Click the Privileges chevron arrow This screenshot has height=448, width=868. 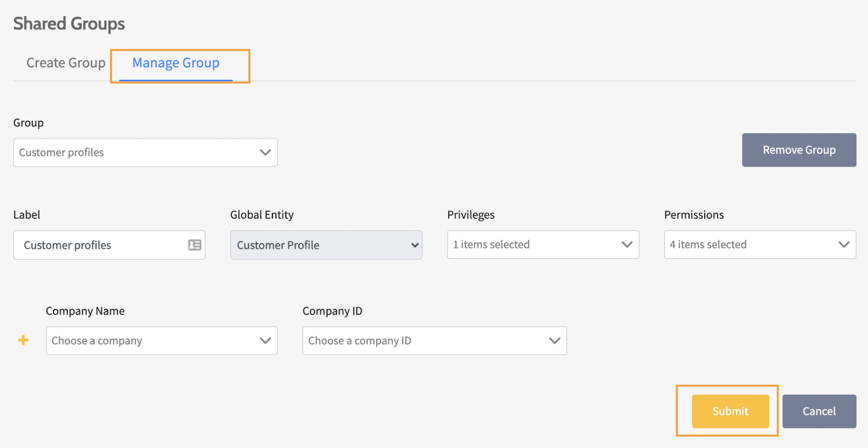coord(627,245)
